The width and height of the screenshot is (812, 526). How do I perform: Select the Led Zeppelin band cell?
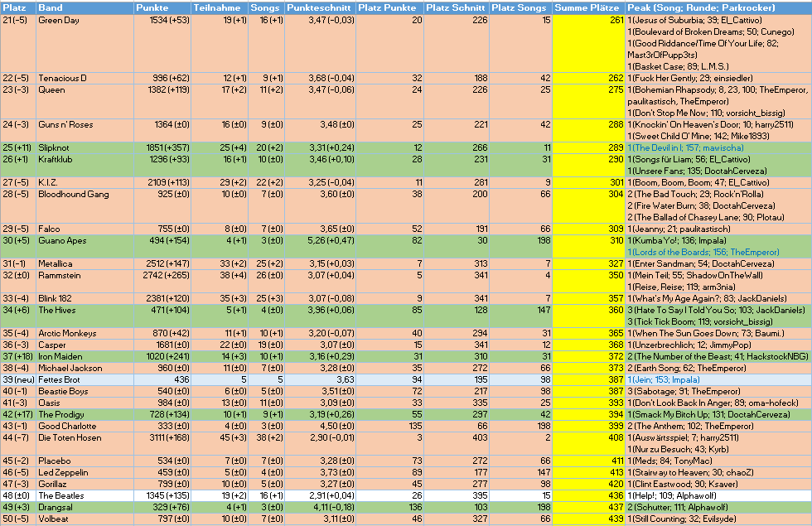[x=85, y=473]
